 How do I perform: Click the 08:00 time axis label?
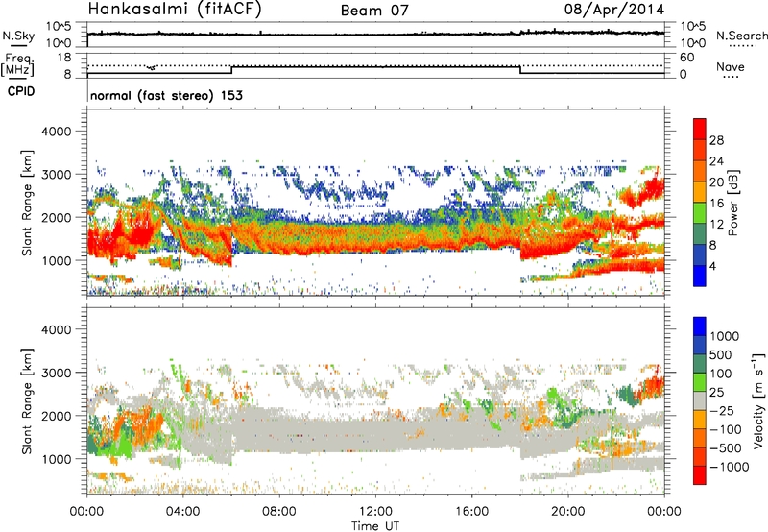click(279, 512)
